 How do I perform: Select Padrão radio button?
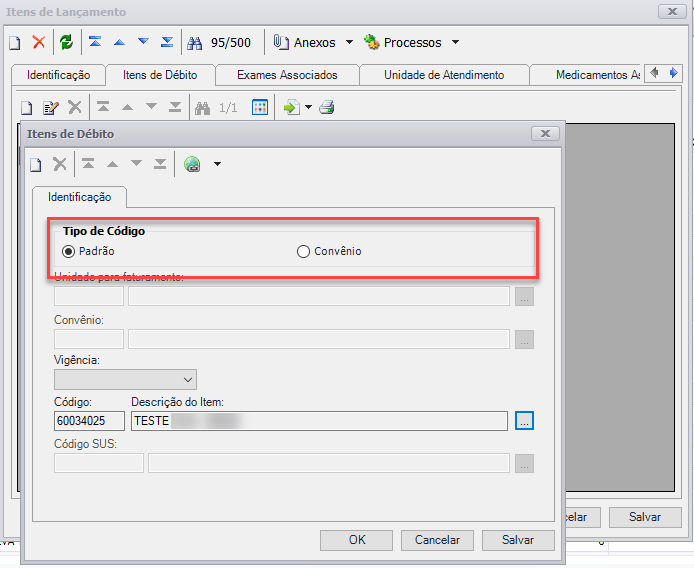69,251
